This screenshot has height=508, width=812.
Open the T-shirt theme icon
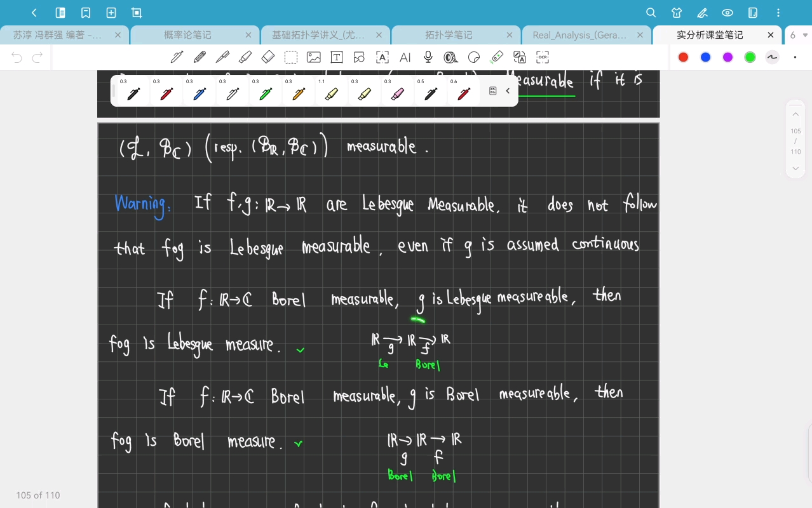point(677,13)
